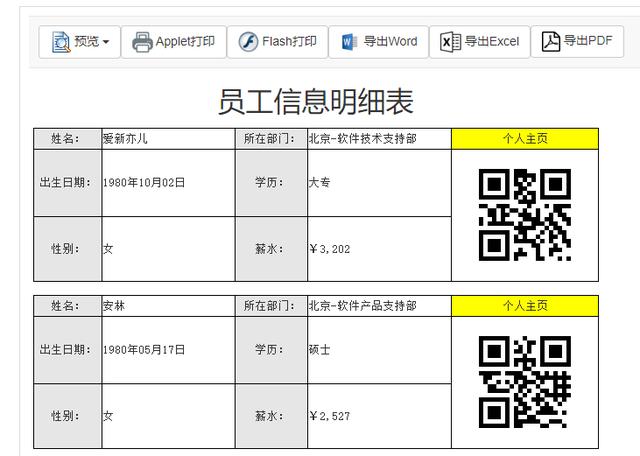640x456 pixels.
Task: Click the 个人主页 header above 安林's QR code
Action: (525, 306)
